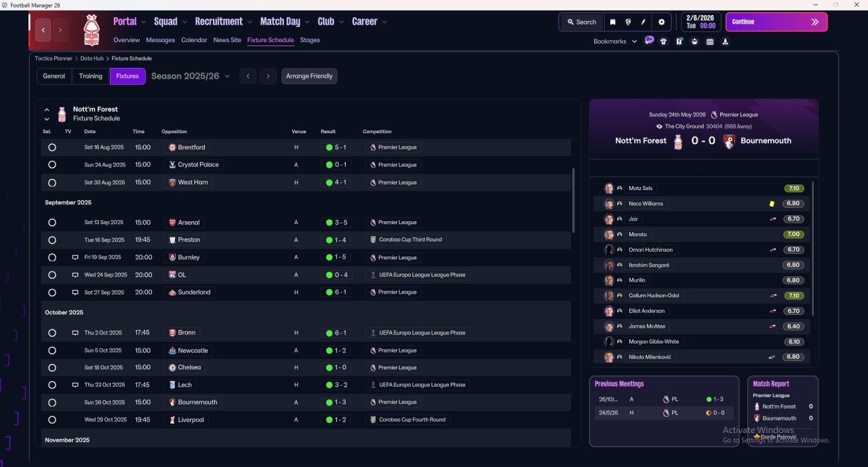Open the 9+ notifications chat icon

tap(649, 41)
